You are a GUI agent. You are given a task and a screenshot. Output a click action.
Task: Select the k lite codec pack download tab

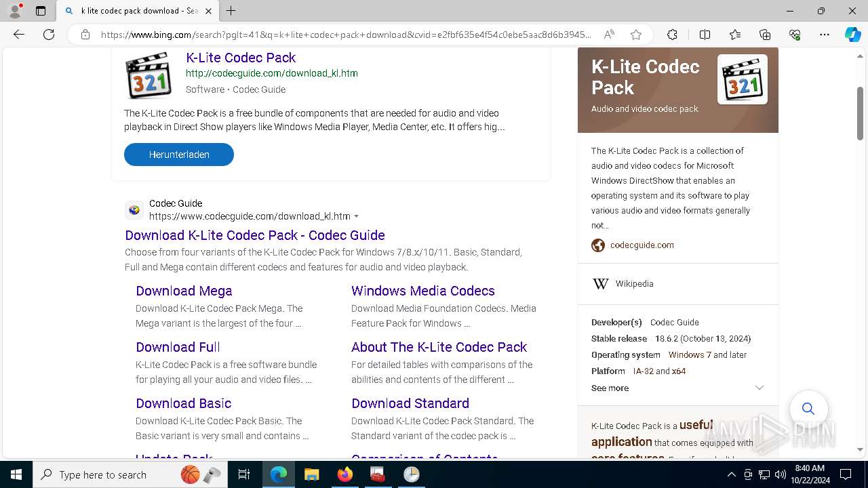tap(137, 11)
